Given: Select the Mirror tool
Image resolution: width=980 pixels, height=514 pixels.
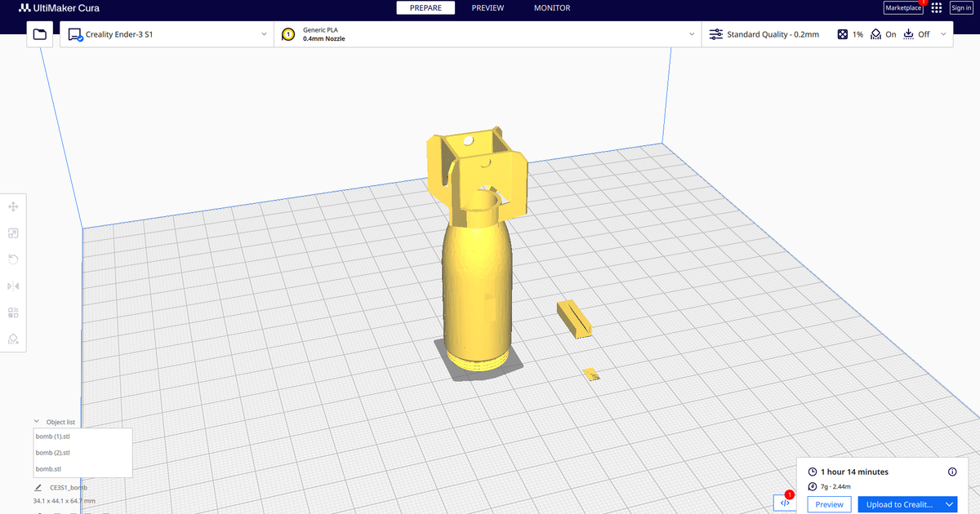Looking at the screenshot, I should (13, 286).
